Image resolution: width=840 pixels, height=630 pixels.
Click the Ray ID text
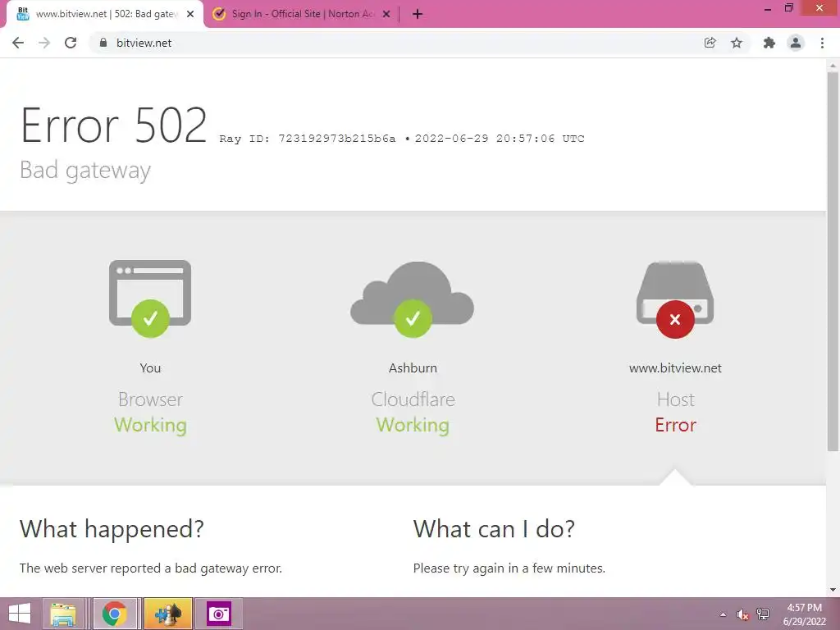(308, 139)
